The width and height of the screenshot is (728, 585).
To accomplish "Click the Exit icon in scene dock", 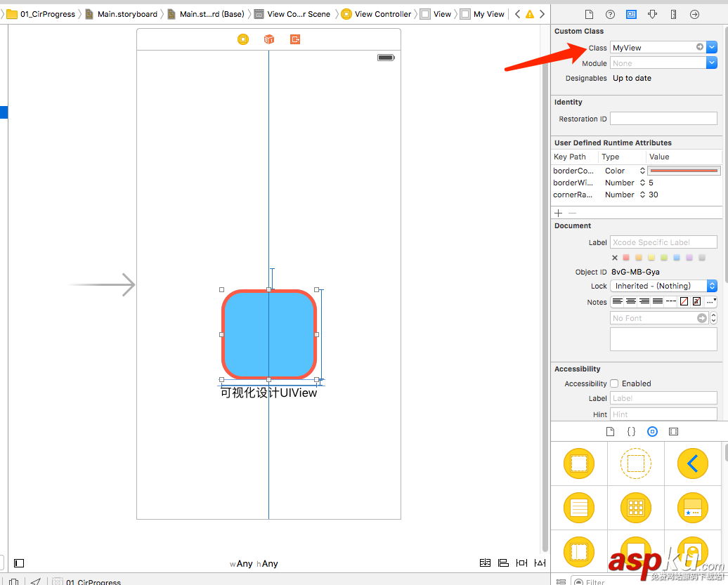I will (x=295, y=39).
